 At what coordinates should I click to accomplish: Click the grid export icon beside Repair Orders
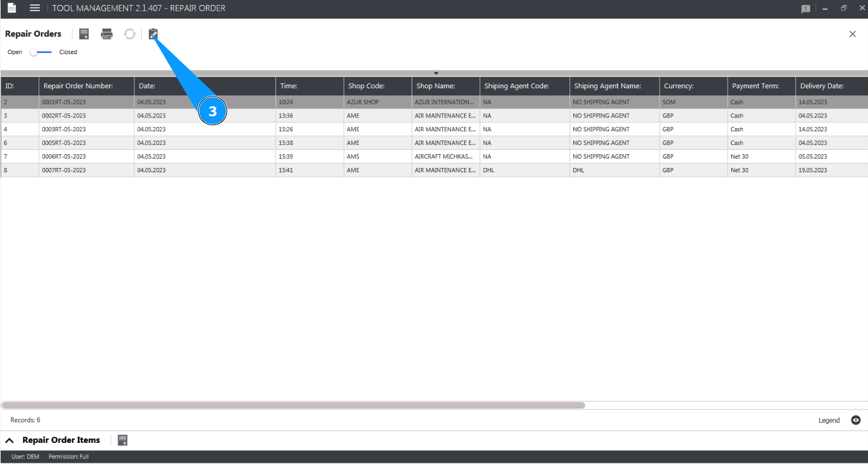(x=84, y=34)
